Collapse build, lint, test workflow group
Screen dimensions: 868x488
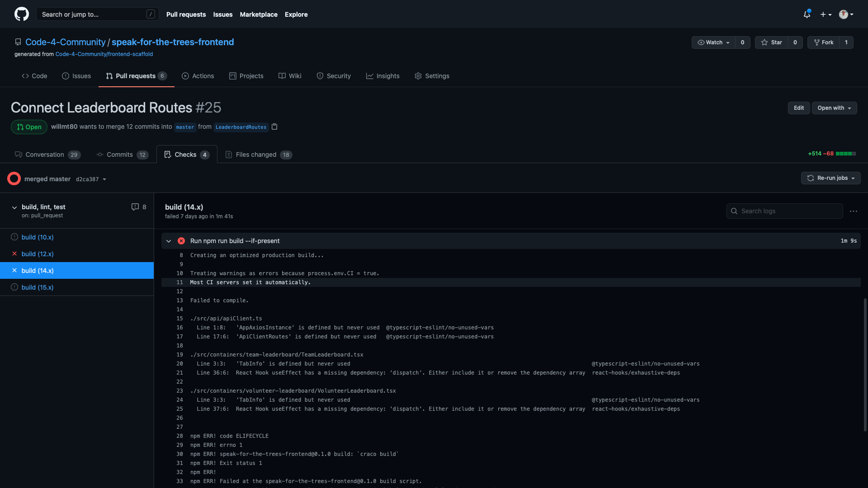[x=14, y=207]
